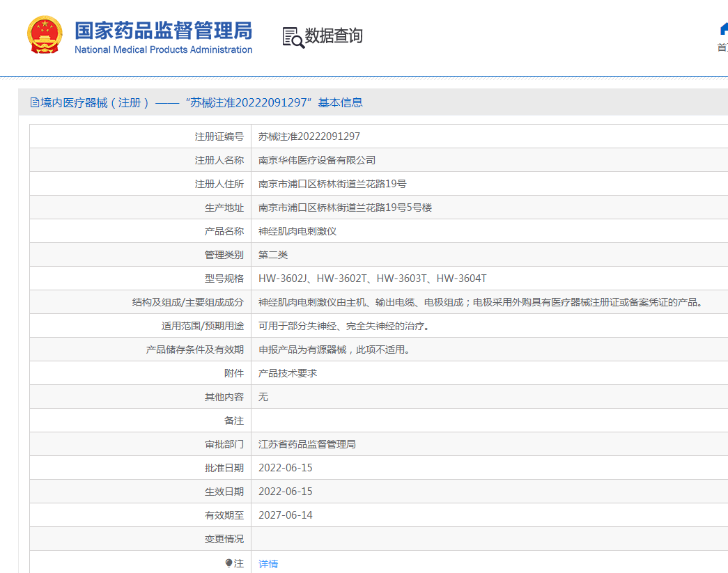
Task: Select 申报产品为有源器械 storage text
Action: 334,350
